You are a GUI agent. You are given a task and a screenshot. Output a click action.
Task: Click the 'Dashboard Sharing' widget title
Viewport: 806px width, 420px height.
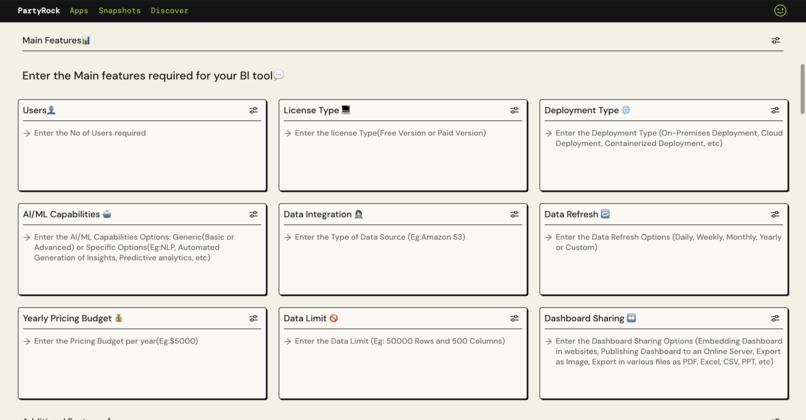click(x=590, y=318)
